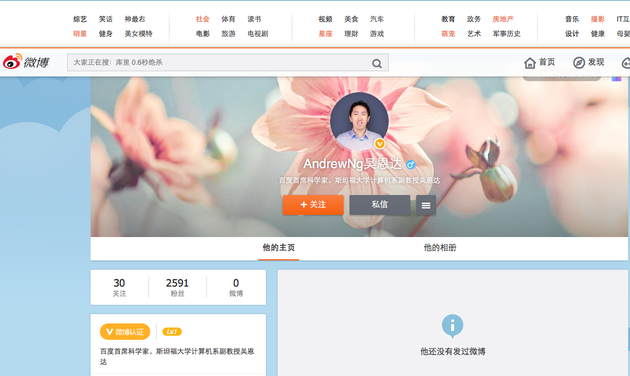Image resolution: width=630 pixels, height=376 pixels.
Task: Open the 房地产 category
Action: tap(503, 19)
